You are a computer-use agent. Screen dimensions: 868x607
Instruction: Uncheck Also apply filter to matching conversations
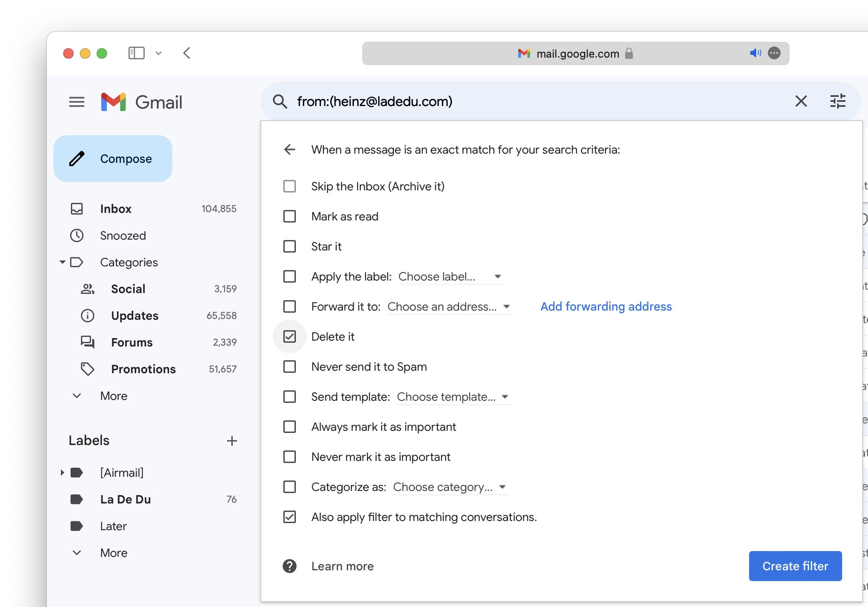click(x=290, y=517)
